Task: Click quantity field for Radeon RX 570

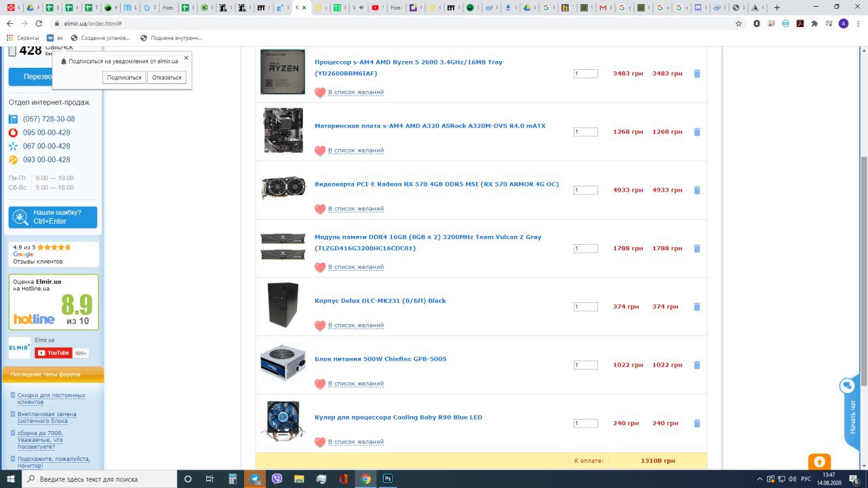Action: click(586, 190)
